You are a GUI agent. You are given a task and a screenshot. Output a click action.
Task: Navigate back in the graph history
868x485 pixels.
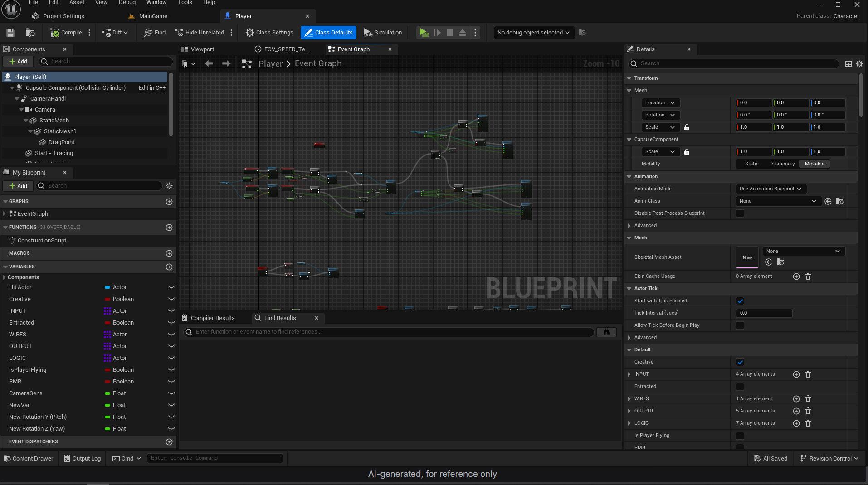coord(209,64)
